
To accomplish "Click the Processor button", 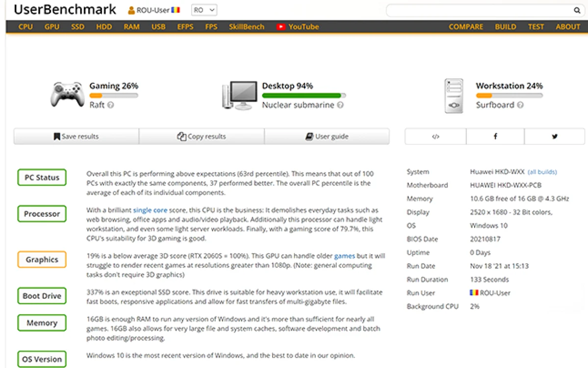I will [x=42, y=214].
